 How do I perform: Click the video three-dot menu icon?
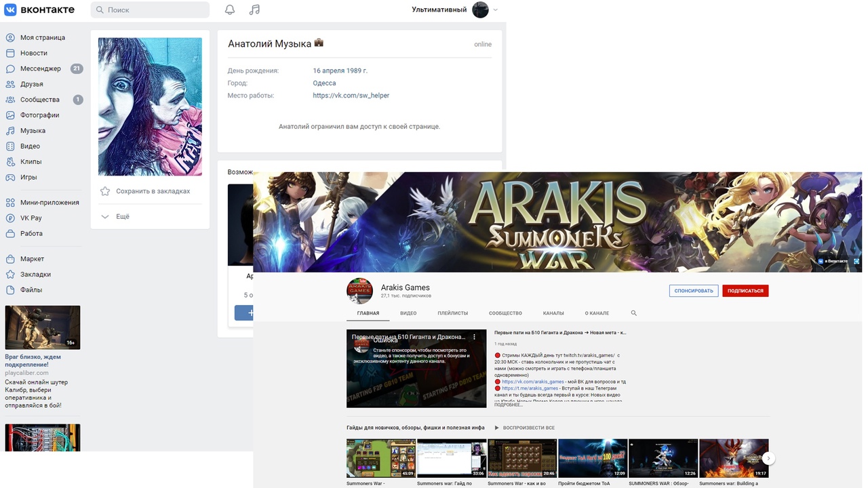click(x=475, y=337)
